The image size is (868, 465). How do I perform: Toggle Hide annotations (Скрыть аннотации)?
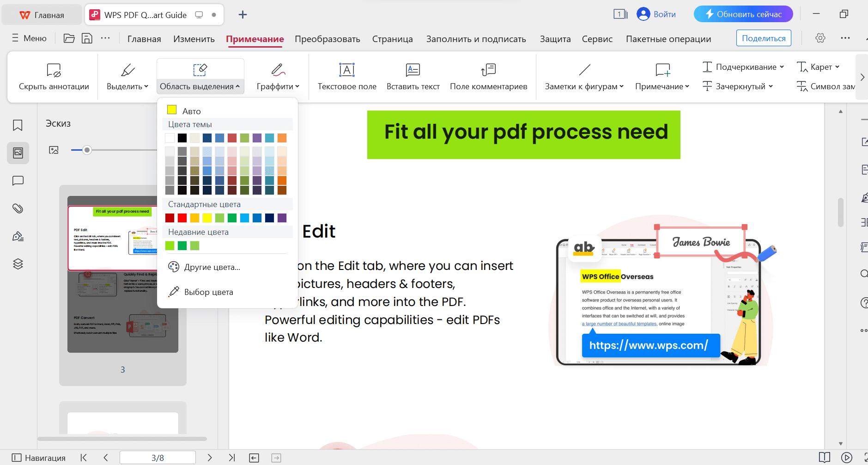tap(54, 76)
